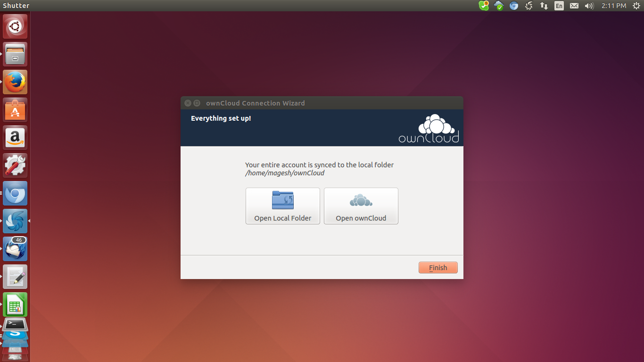The width and height of the screenshot is (644, 362).
Task: Switch to Shutter in the launcher
Action: coord(15,221)
